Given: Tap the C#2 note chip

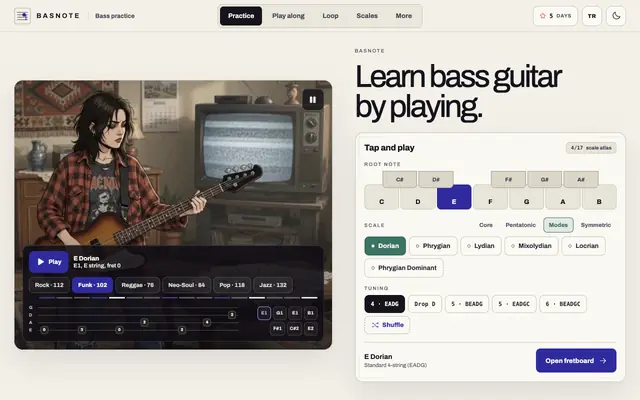Looking at the screenshot, I should click(294, 329).
